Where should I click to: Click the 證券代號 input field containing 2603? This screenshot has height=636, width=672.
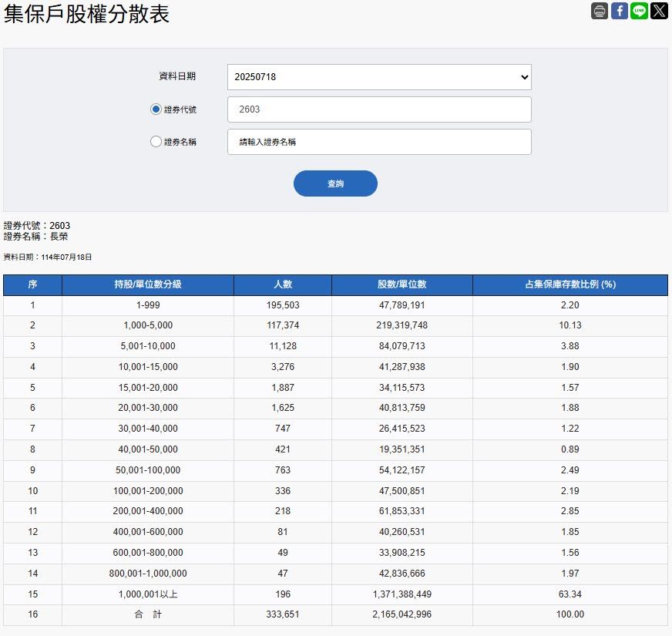[x=379, y=109]
